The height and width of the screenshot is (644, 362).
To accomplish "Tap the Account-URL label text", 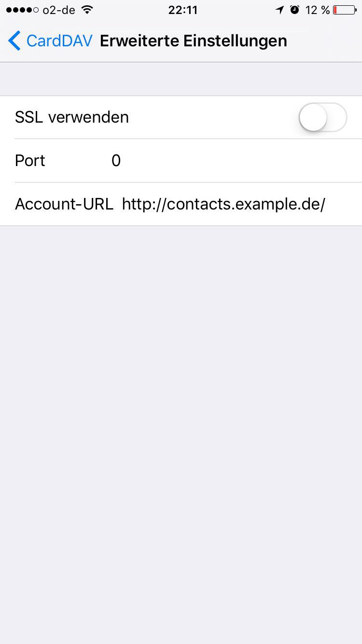I will pyautogui.click(x=64, y=204).
